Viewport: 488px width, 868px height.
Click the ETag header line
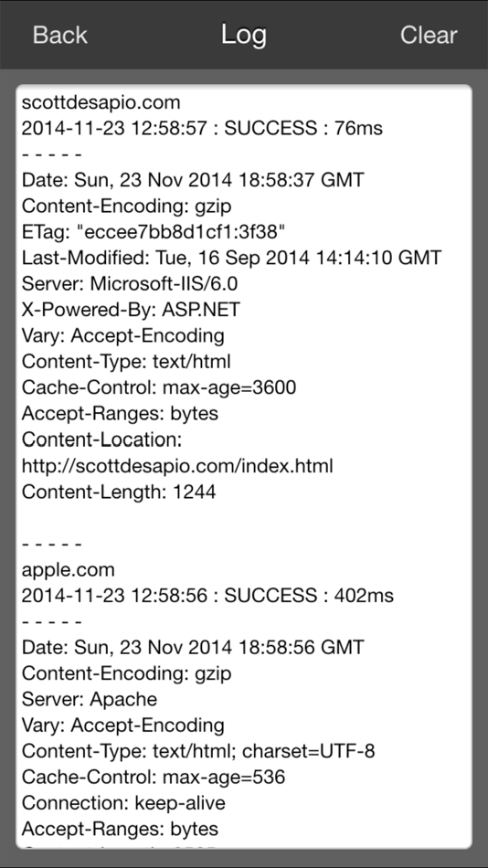click(154, 232)
